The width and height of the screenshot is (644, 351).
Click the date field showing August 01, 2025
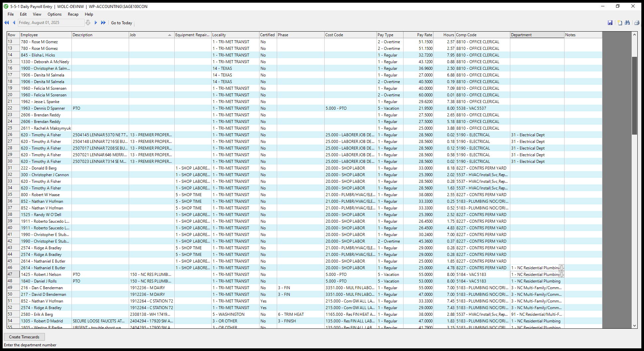[51, 23]
